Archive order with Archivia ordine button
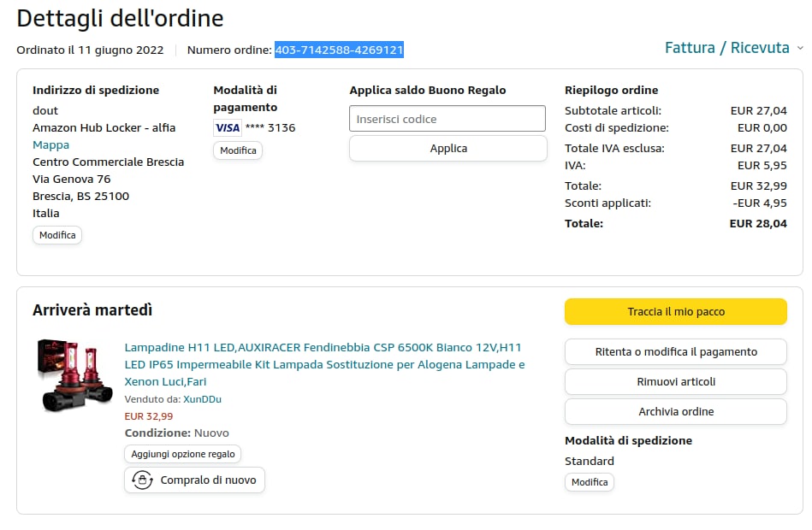The image size is (812, 530). pos(675,412)
